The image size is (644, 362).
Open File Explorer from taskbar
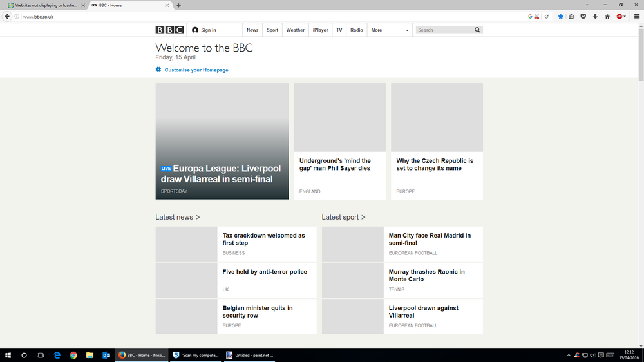pyautogui.click(x=90, y=356)
